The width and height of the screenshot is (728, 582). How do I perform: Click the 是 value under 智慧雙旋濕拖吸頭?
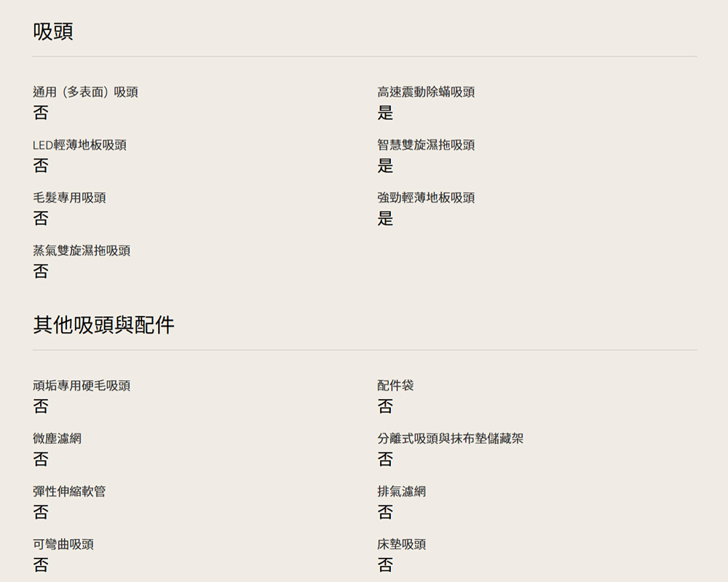[385, 166]
